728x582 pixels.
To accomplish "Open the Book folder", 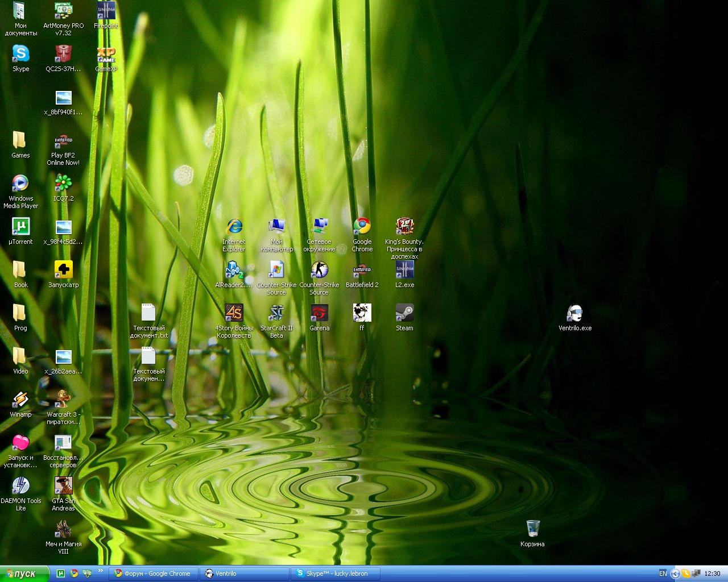I will click(20, 275).
